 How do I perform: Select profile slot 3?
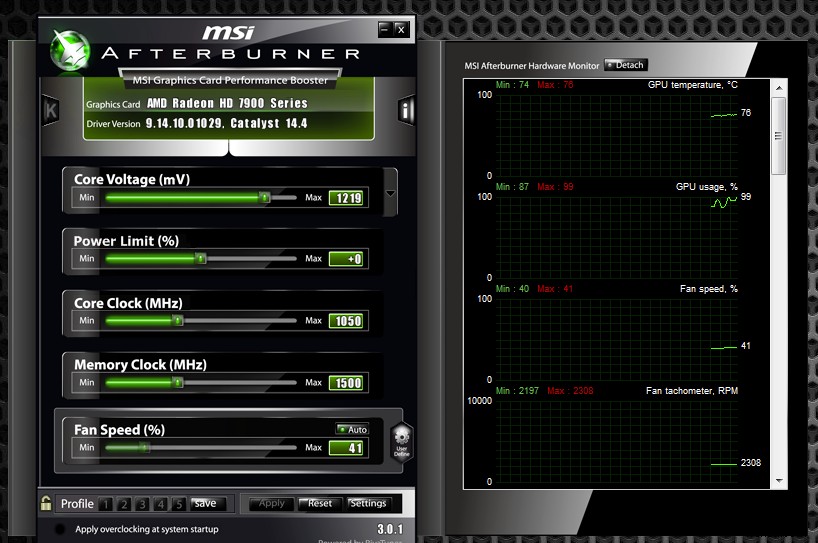(x=142, y=504)
